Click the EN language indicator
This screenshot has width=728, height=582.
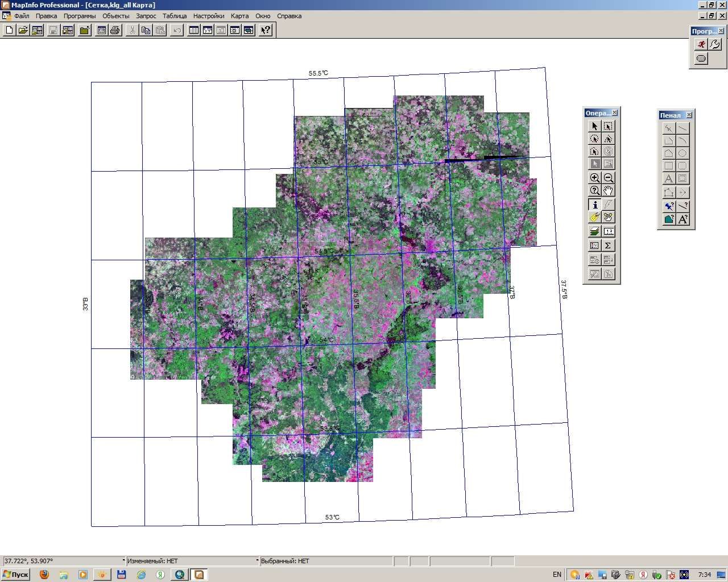tap(557, 575)
